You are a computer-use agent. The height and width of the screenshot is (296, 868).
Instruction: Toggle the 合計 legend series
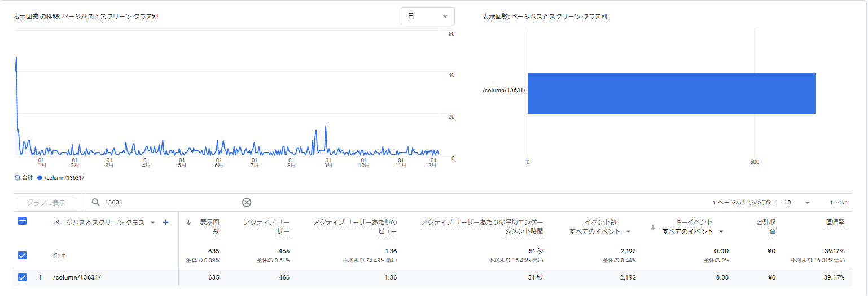24,178
